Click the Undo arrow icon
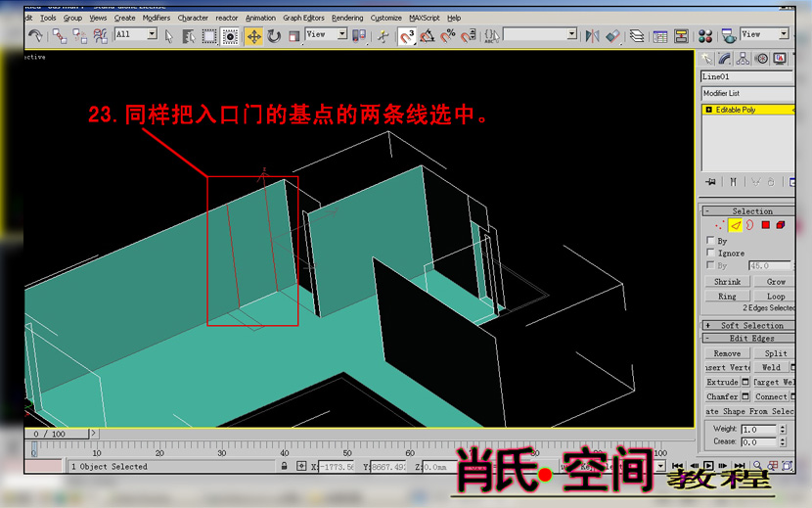The image size is (812, 508). 35,36
